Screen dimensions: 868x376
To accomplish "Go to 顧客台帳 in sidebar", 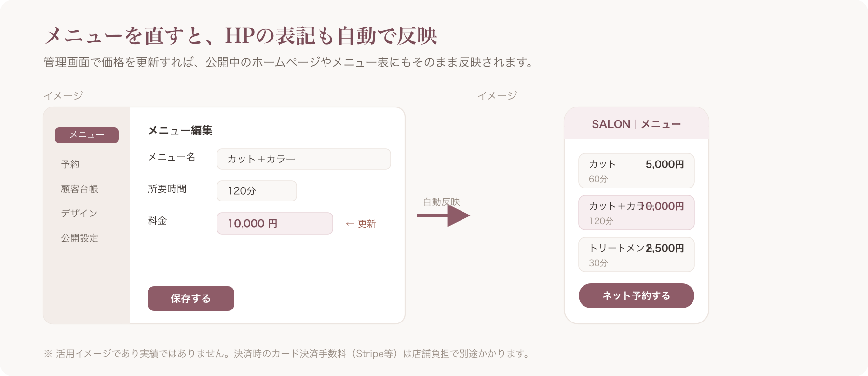I will click(x=80, y=189).
